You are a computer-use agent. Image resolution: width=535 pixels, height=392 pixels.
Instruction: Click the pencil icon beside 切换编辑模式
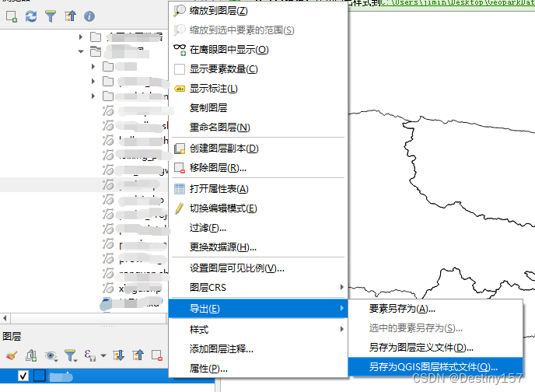point(180,208)
